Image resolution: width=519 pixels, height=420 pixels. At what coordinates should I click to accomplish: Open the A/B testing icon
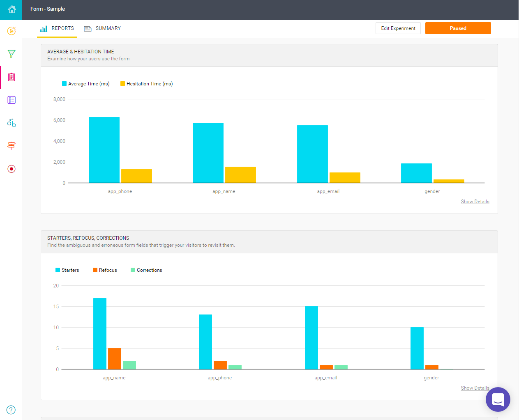click(x=12, y=123)
